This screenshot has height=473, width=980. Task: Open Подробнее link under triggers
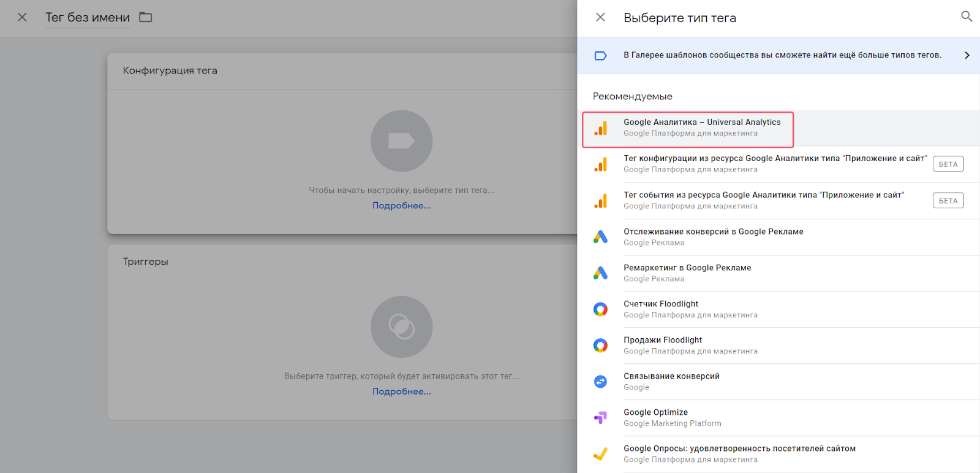pyautogui.click(x=402, y=392)
